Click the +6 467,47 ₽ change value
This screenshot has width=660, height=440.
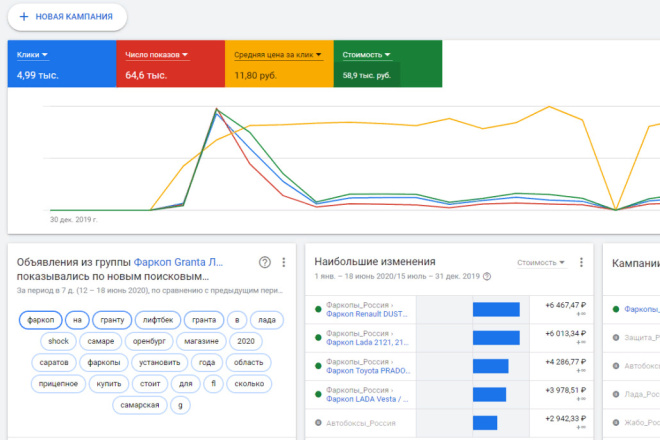point(565,305)
